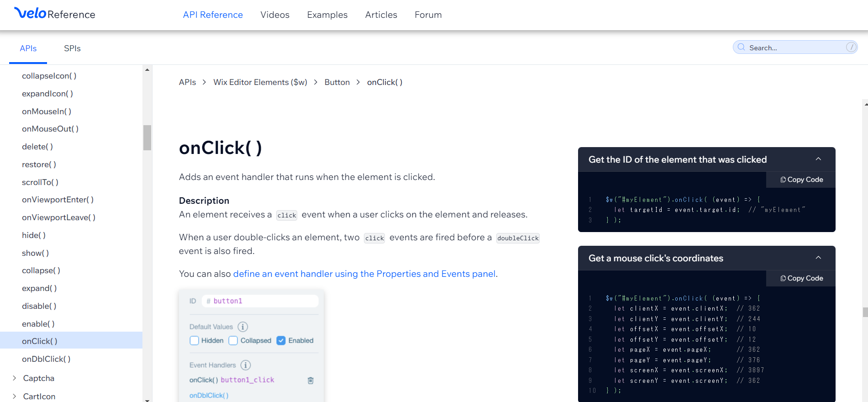Select onDblClick() in the sidebar

[x=46, y=359]
